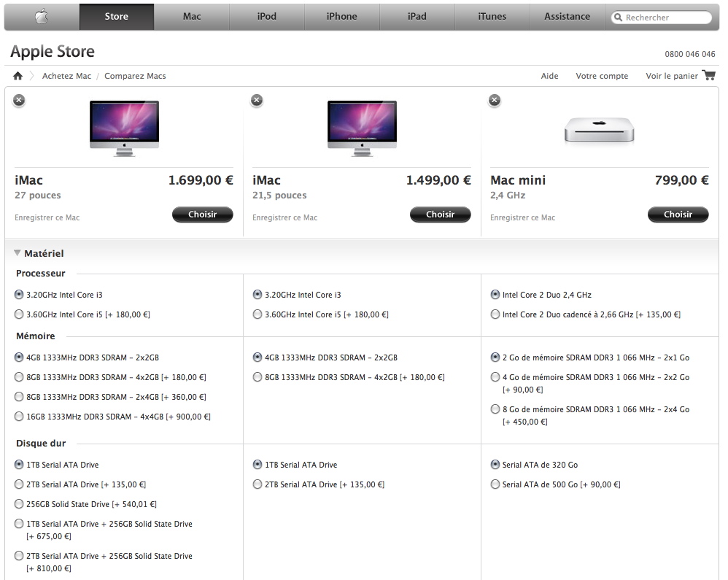Select 8GB 2x4GB memory option
This screenshot has height=580, width=728.
(x=19, y=397)
